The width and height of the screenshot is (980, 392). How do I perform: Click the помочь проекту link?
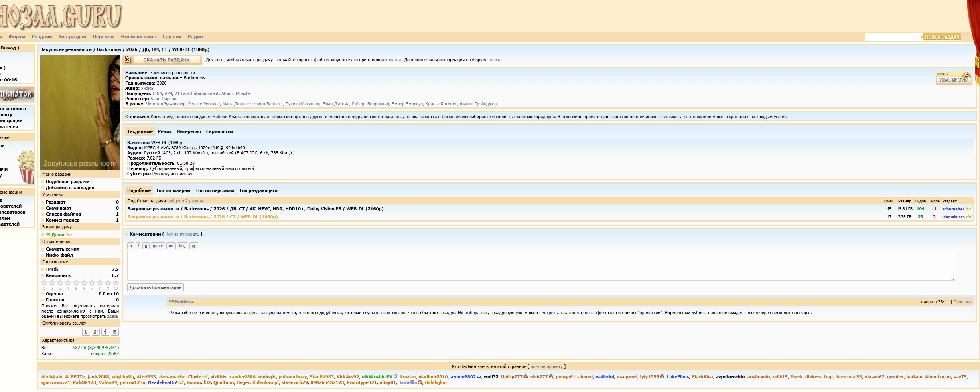(546, 366)
